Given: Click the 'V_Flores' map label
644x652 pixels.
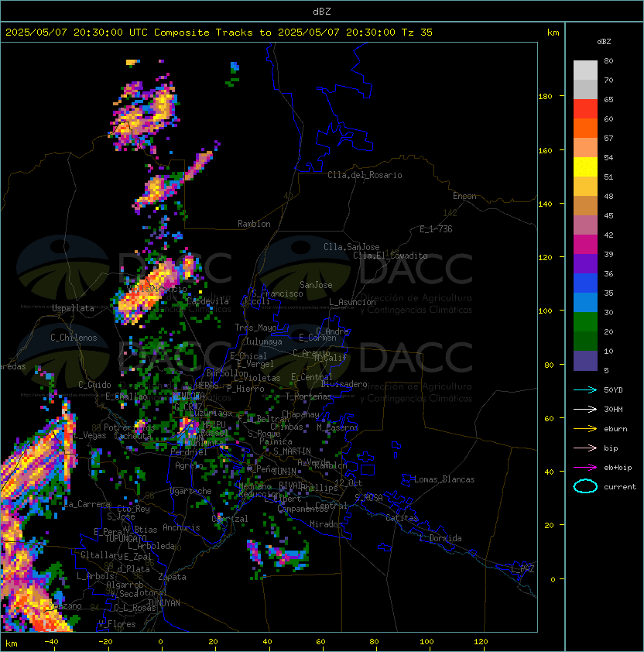Looking at the screenshot, I should click(x=117, y=624).
